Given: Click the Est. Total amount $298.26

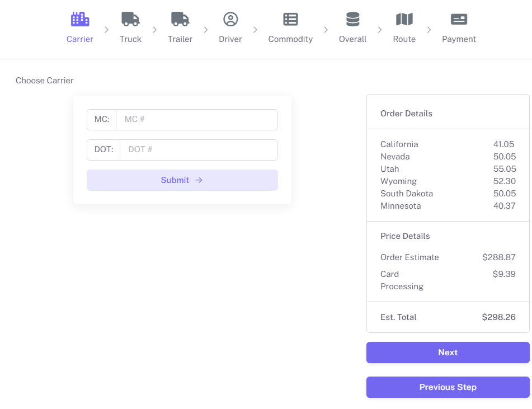Looking at the screenshot, I should (x=498, y=317).
